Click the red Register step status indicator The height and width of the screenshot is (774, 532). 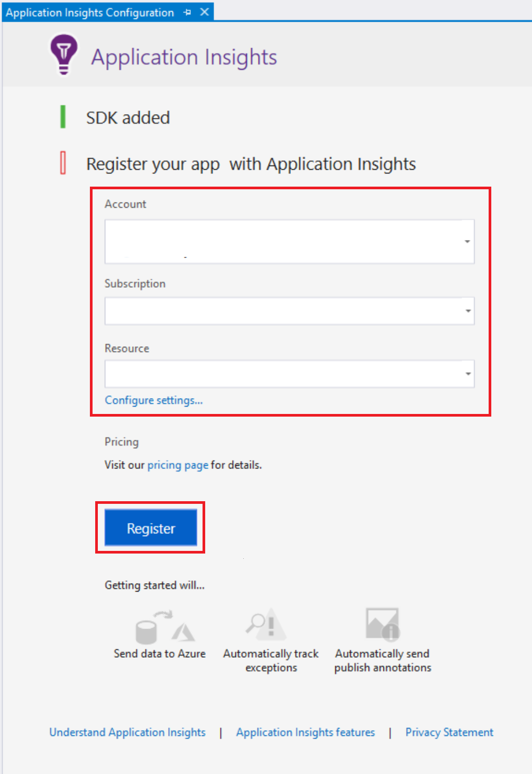coord(63,163)
